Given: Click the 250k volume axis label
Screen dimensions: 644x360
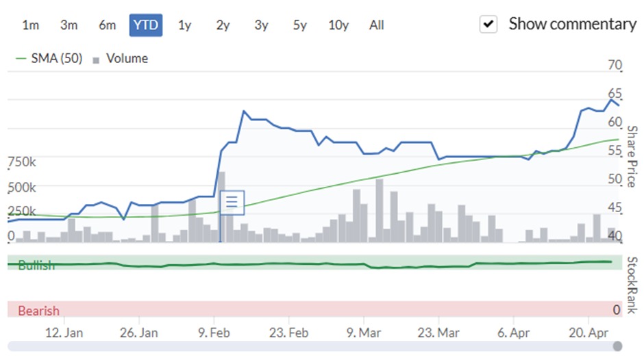Looking at the screenshot, I should 22,211.
